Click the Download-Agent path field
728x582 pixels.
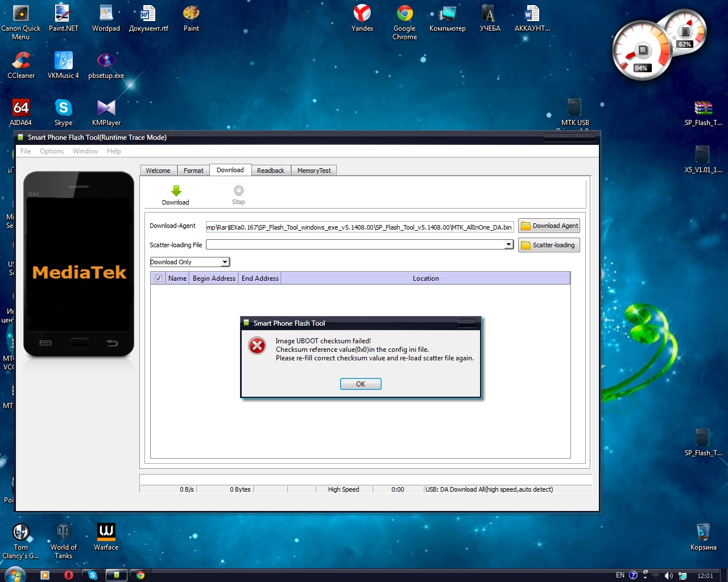pyautogui.click(x=359, y=227)
